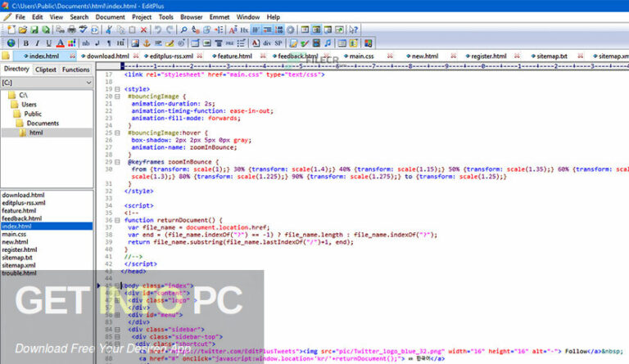
Task: Insert nbsp entity with the nb icon
Action: point(86,43)
